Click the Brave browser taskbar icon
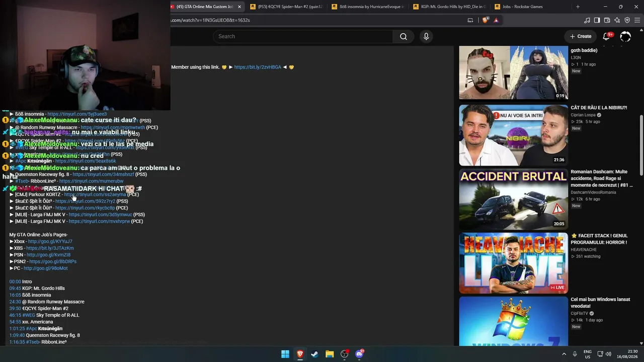This screenshot has height=362, width=644. pos(300,354)
